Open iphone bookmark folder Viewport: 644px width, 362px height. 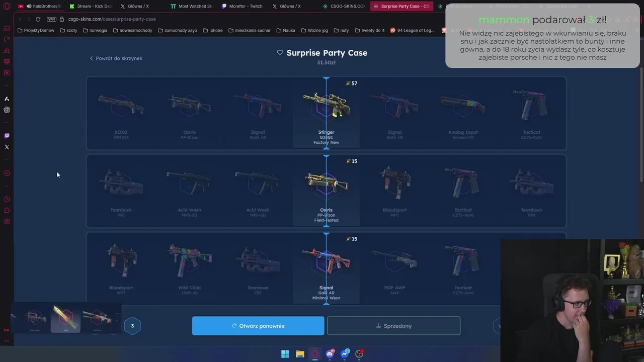tap(212, 30)
